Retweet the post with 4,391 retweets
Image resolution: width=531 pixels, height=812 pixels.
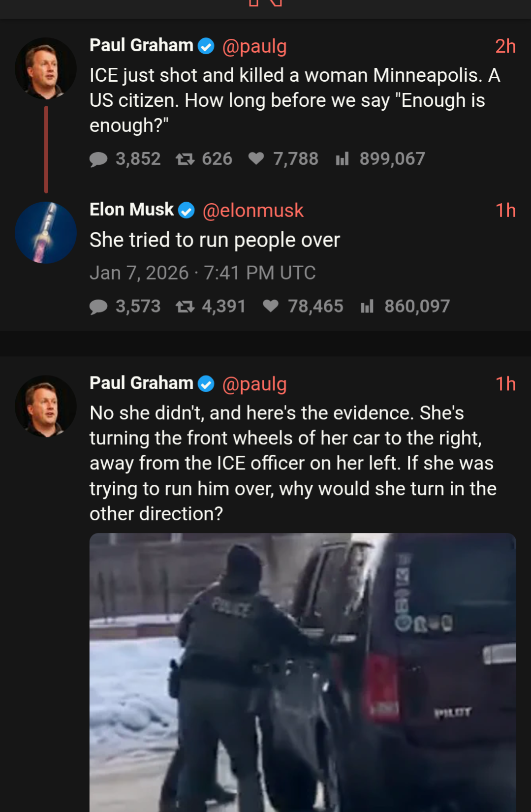(185, 307)
